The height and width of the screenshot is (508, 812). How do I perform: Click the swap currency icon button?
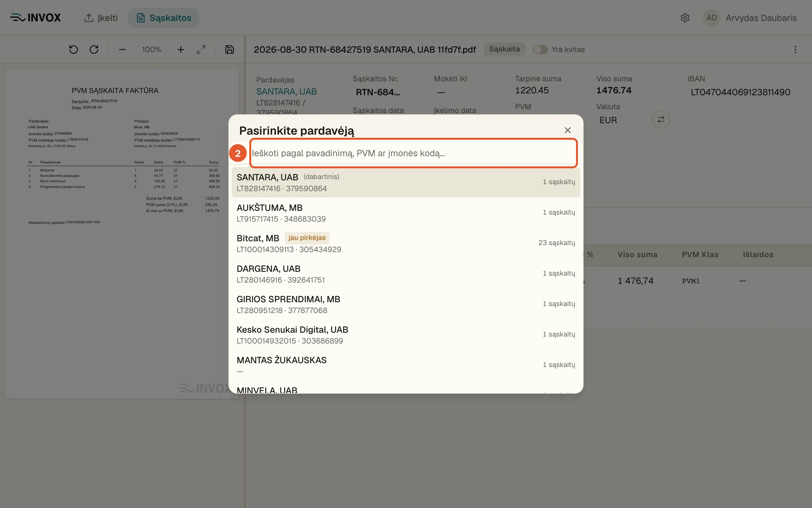661,120
